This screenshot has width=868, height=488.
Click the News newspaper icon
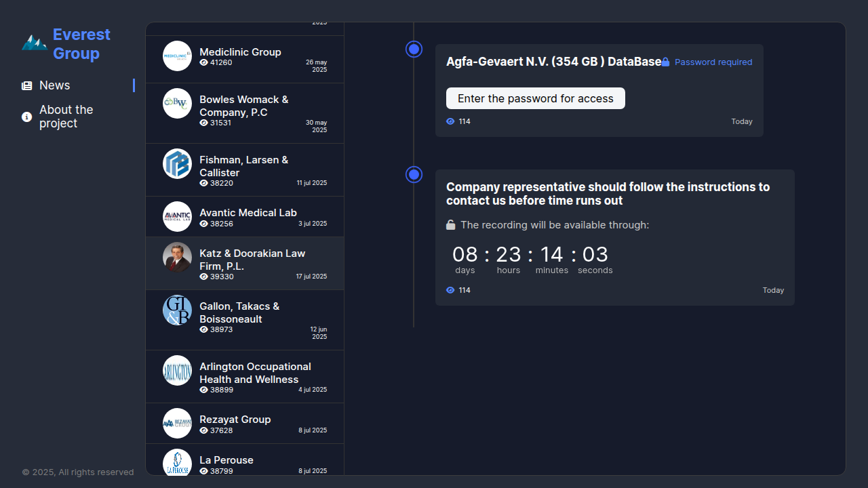click(27, 85)
